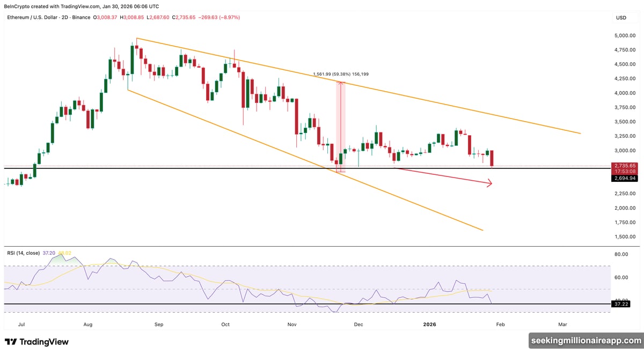Click the RSI value label 37.22

click(x=621, y=304)
